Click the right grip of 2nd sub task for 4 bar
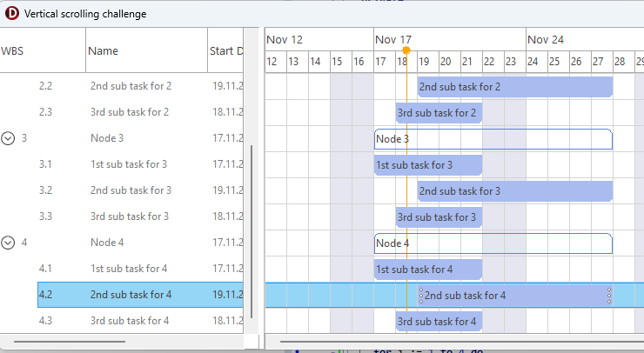The width and height of the screenshot is (644, 353). (608, 295)
